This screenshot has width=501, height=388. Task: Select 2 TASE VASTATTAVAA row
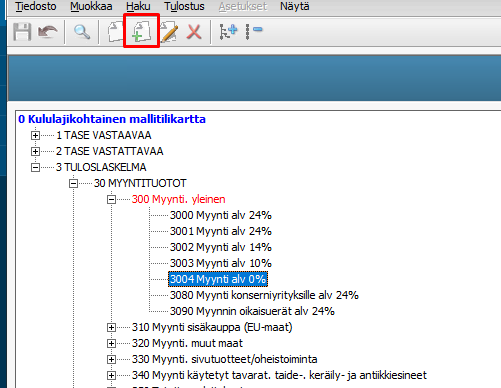110,151
